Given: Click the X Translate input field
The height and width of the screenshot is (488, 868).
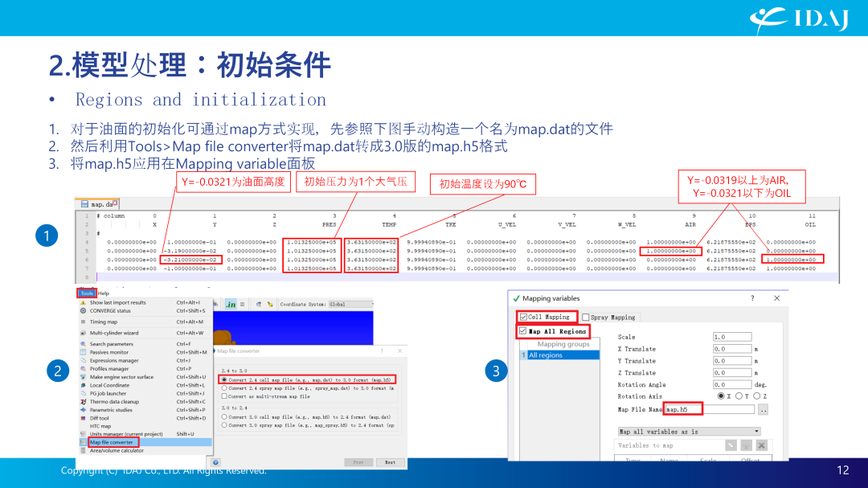Looking at the screenshot, I should point(732,349).
